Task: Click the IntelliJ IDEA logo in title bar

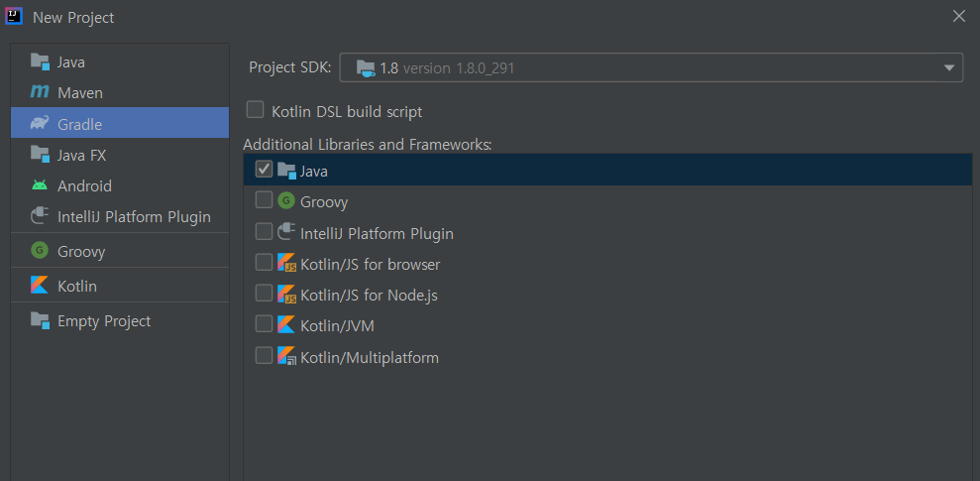Action: click(x=14, y=16)
